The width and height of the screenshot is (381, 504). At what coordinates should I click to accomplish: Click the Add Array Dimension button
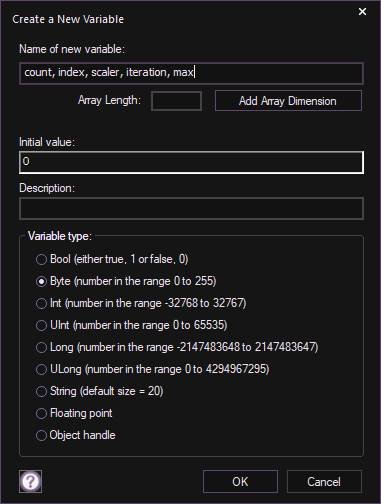pyautogui.click(x=288, y=101)
